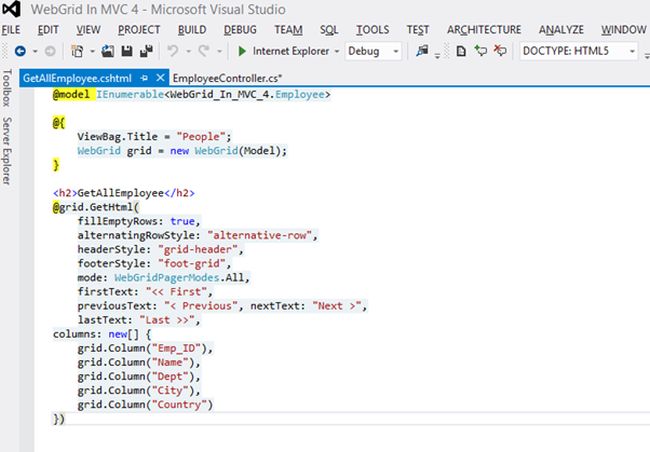Open the TOOLS menu

click(x=373, y=30)
